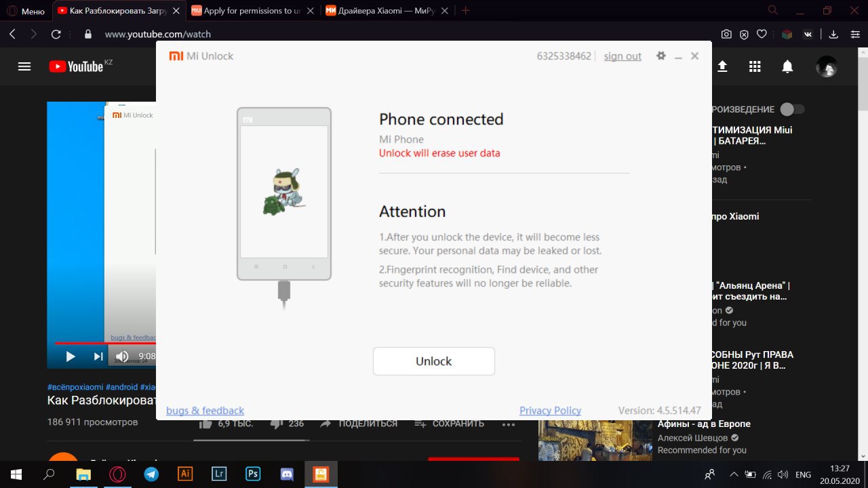Open recommended video про Xiaomi
Viewport: 868px width, 488px height.
735,217
